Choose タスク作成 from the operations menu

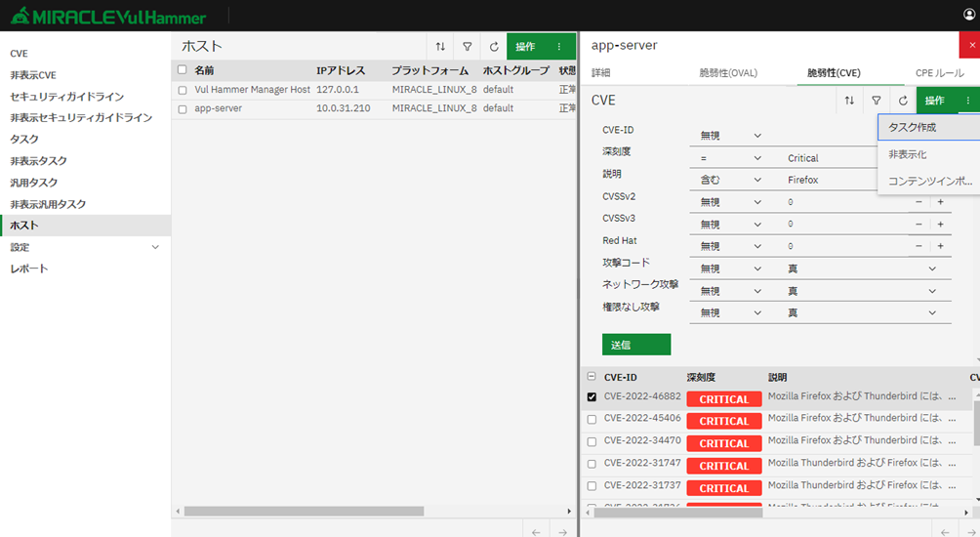pyautogui.click(x=913, y=128)
